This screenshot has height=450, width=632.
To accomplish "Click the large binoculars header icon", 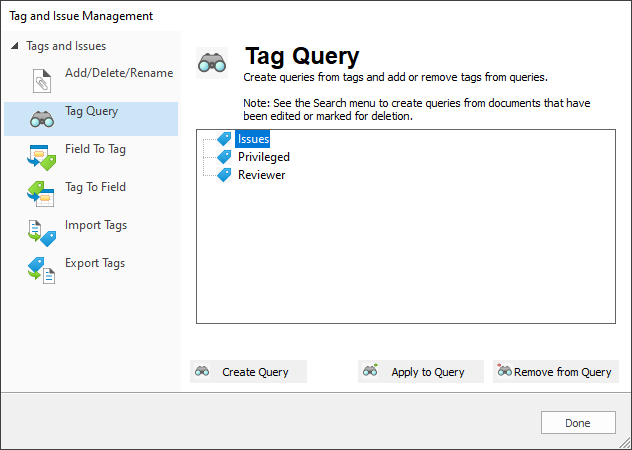I will pos(212,63).
